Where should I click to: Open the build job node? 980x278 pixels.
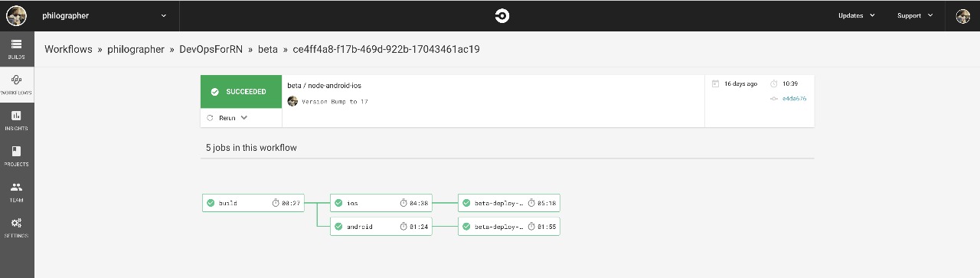[253, 203]
